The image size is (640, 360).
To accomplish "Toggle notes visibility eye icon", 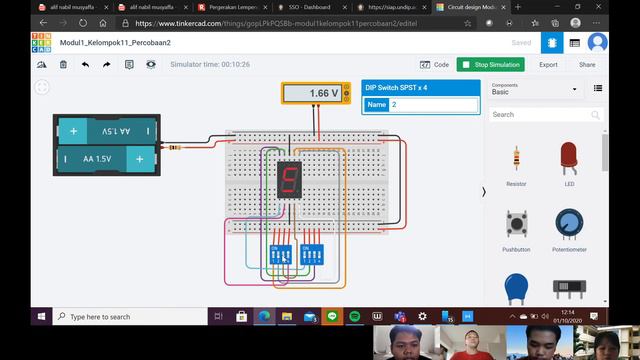I will click(x=151, y=64).
